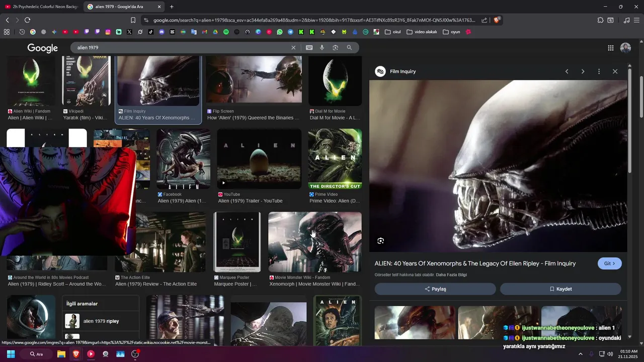644x362 pixels.
Task: Open the Windows Start menu
Action: (x=11, y=354)
